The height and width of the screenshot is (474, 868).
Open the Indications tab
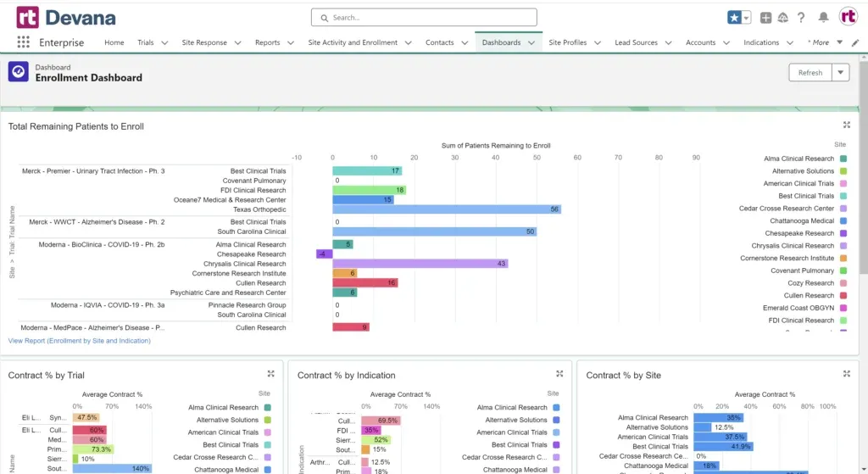tap(761, 42)
